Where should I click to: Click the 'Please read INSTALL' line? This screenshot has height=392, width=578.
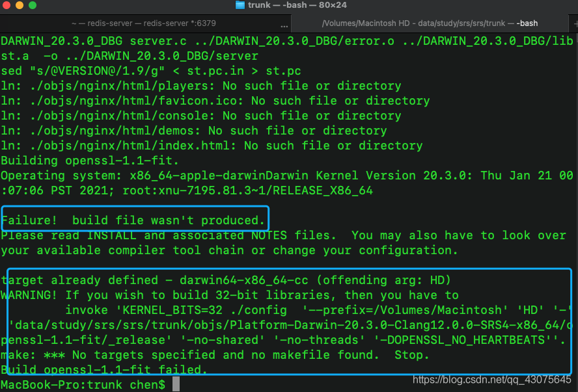click(x=283, y=235)
